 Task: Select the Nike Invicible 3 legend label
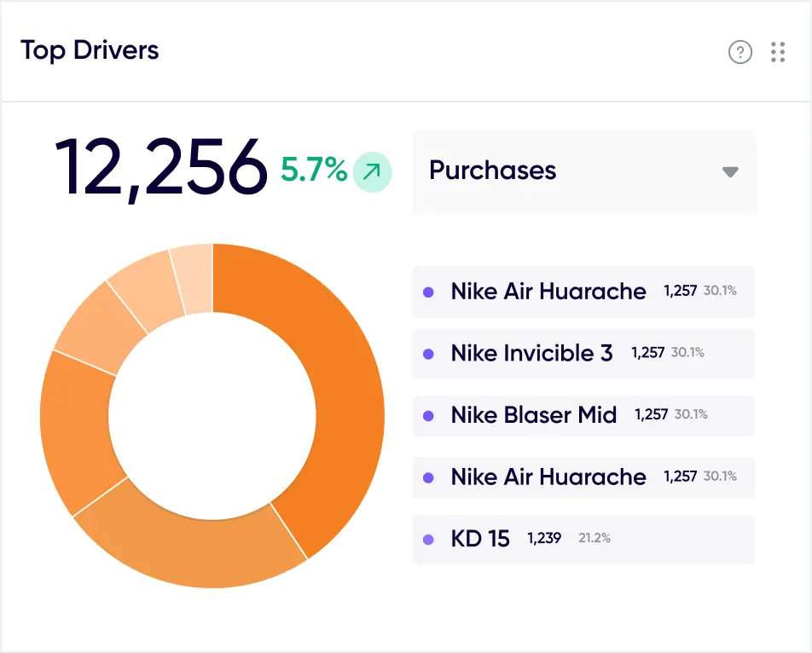tap(532, 354)
